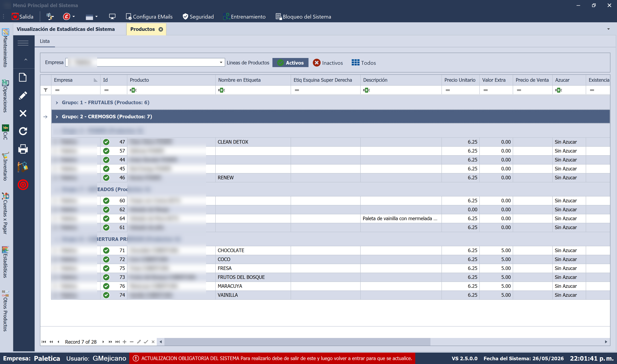Open Entrenamiento option
The width and height of the screenshot is (617, 364).
[244, 17]
